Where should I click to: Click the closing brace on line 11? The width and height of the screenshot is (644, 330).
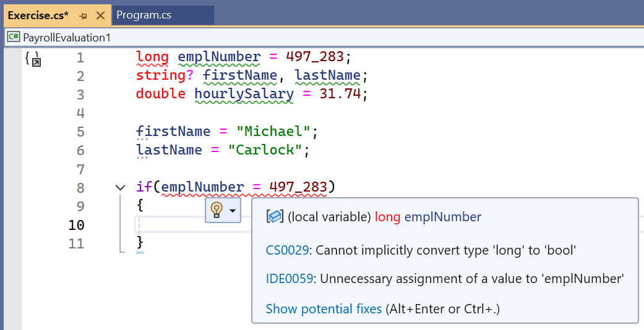tap(140, 243)
